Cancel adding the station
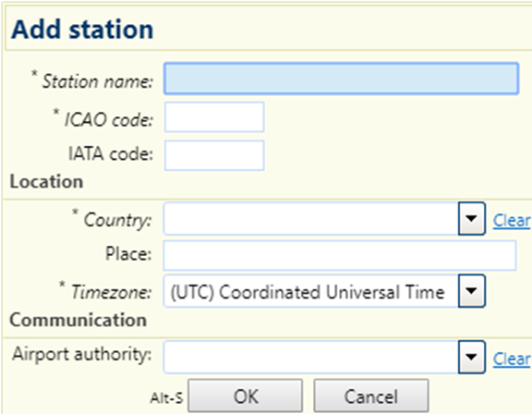Viewport: 532px width, 414px height. [x=371, y=396]
